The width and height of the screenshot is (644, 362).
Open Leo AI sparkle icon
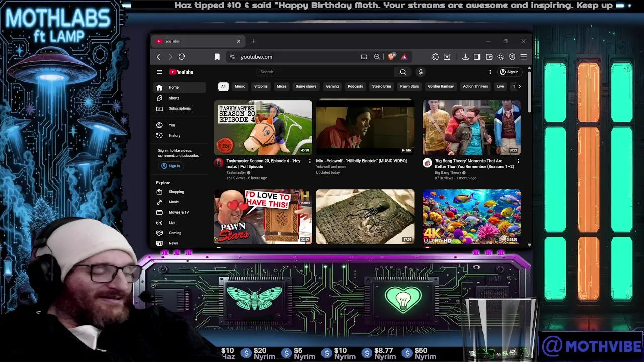(x=500, y=57)
